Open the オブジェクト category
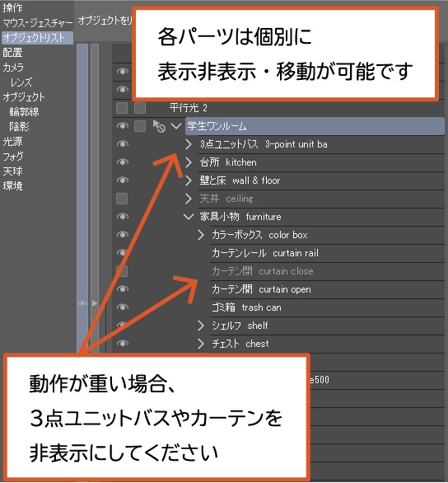Image resolution: width=448 pixels, height=483 pixels. point(24,96)
